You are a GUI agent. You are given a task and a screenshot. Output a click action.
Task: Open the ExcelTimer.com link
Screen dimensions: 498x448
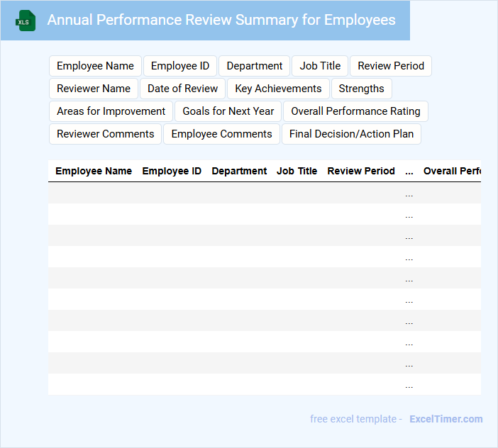point(446,419)
